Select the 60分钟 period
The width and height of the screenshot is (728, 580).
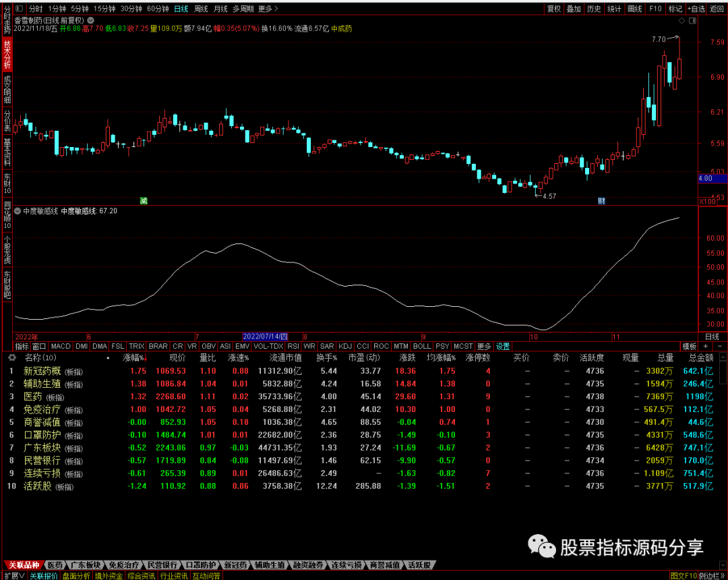click(x=158, y=8)
